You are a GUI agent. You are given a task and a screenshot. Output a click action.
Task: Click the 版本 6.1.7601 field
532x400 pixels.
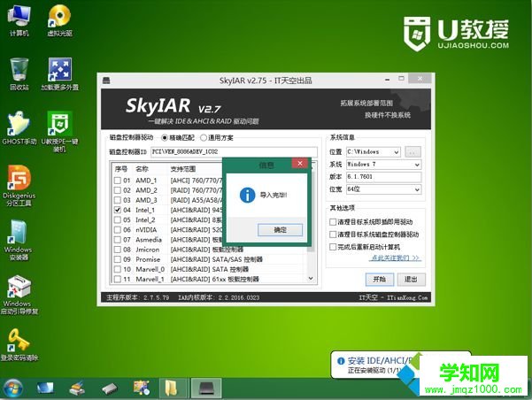pos(384,177)
